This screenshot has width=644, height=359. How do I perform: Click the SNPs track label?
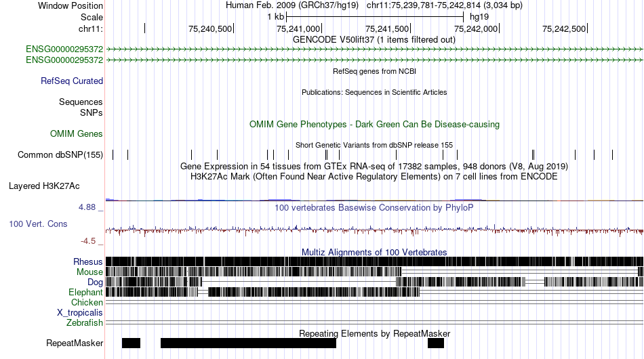tap(92, 112)
